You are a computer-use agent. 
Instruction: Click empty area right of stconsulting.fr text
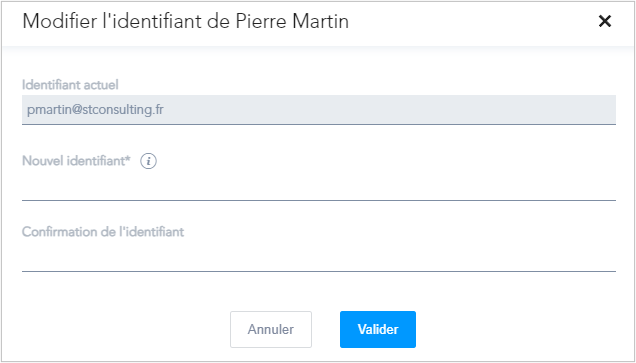(389, 110)
